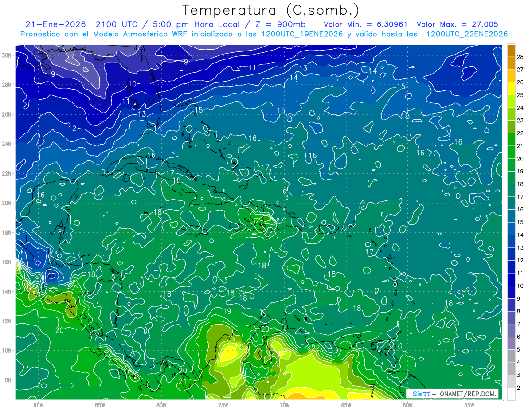Click the dark blue legend swatch between 10 and 11
The image size is (532, 411).
511,279
